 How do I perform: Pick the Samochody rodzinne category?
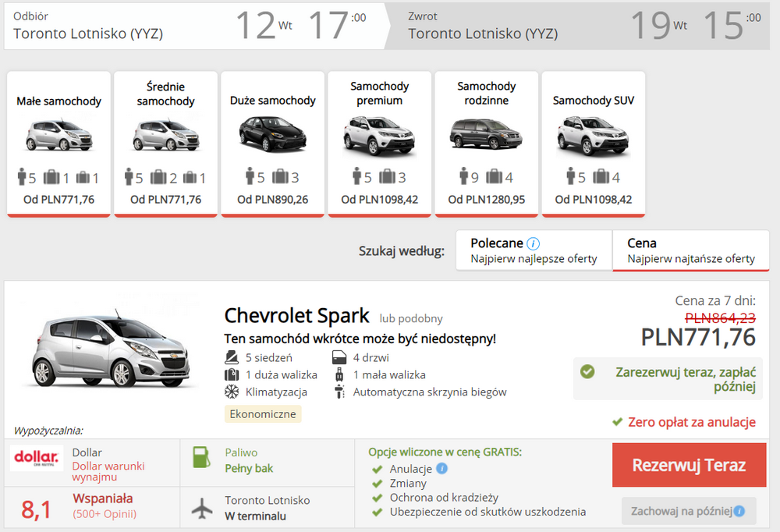click(x=486, y=144)
